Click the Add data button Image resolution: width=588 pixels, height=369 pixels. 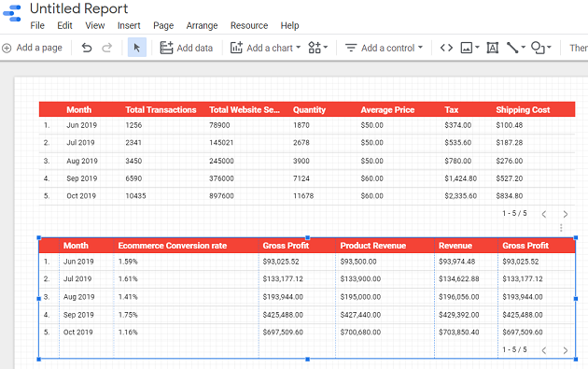pos(187,48)
